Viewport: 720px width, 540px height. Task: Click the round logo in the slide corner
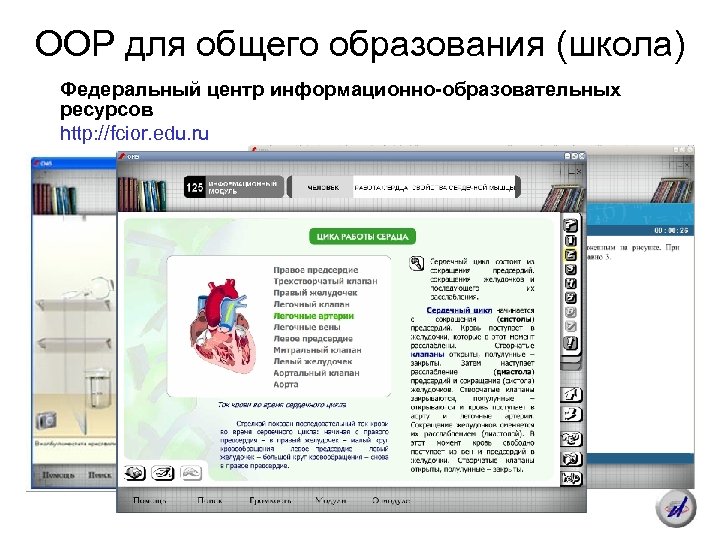pos(676,508)
